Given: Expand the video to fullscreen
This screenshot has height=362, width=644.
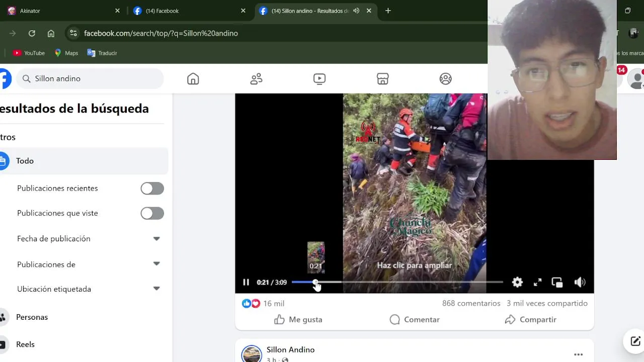Looking at the screenshot, I should pyautogui.click(x=537, y=283).
